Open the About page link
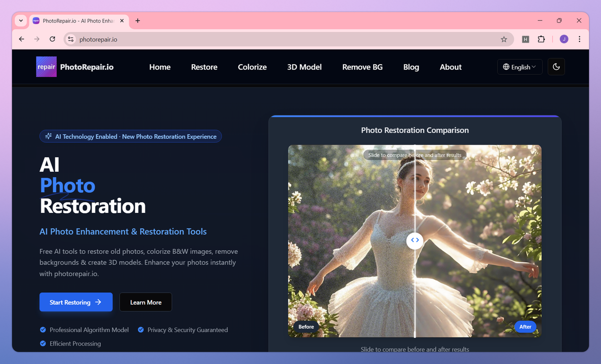Image resolution: width=601 pixels, height=364 pixels. (451, 67)
